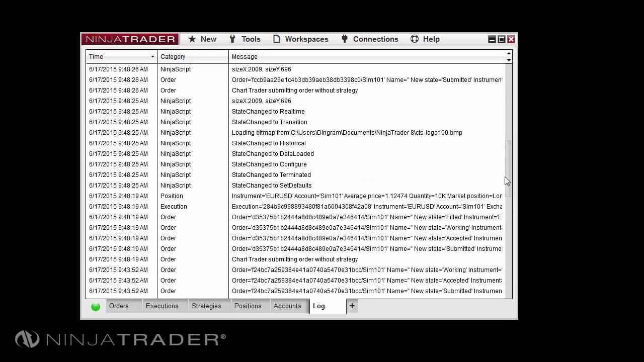Screen dimensions: 644x362
Task: Close the NinjaTrader window
Action: pos(511,39)
